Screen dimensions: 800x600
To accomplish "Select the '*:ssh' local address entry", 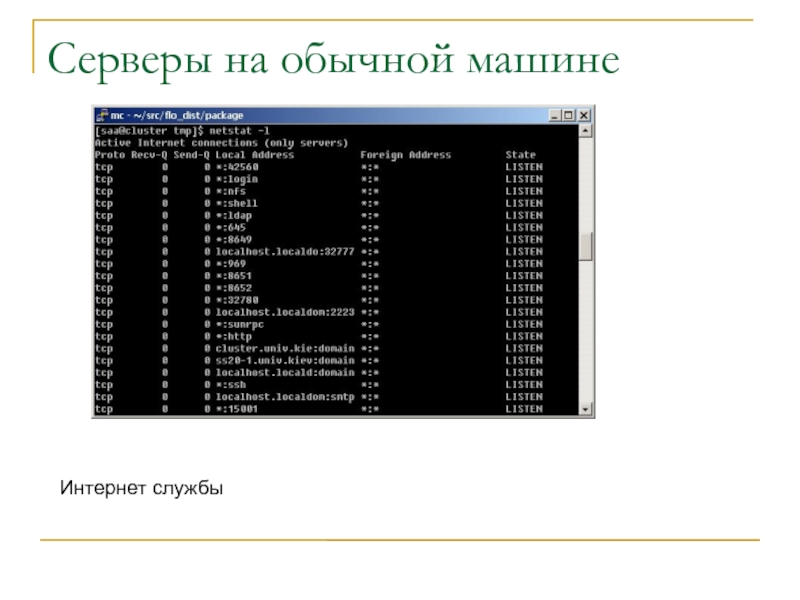I will click(231, 384).
